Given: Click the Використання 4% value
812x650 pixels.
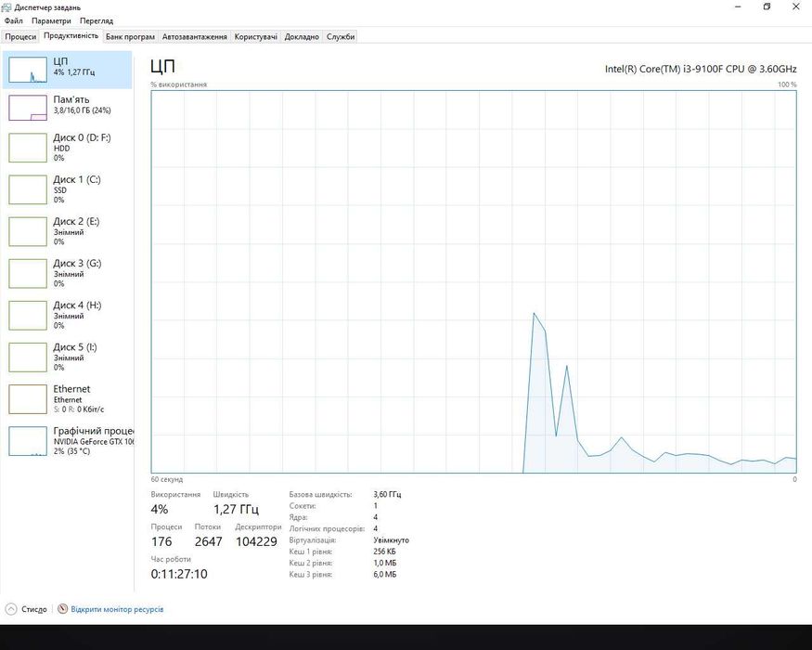Looking at the screenshot, I should [x=160, y=510].
